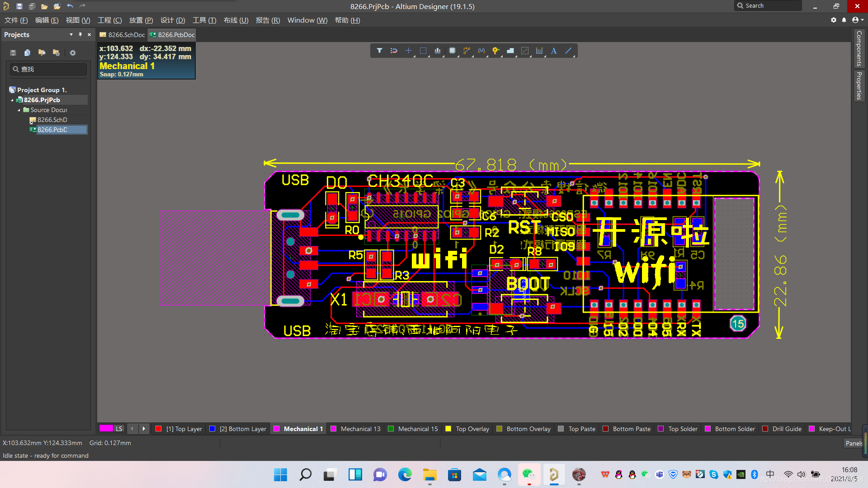This screenshot has height=488, width=868.
Task: Open File Explorer from the Windows taskbar
Action: pos(429,474)
